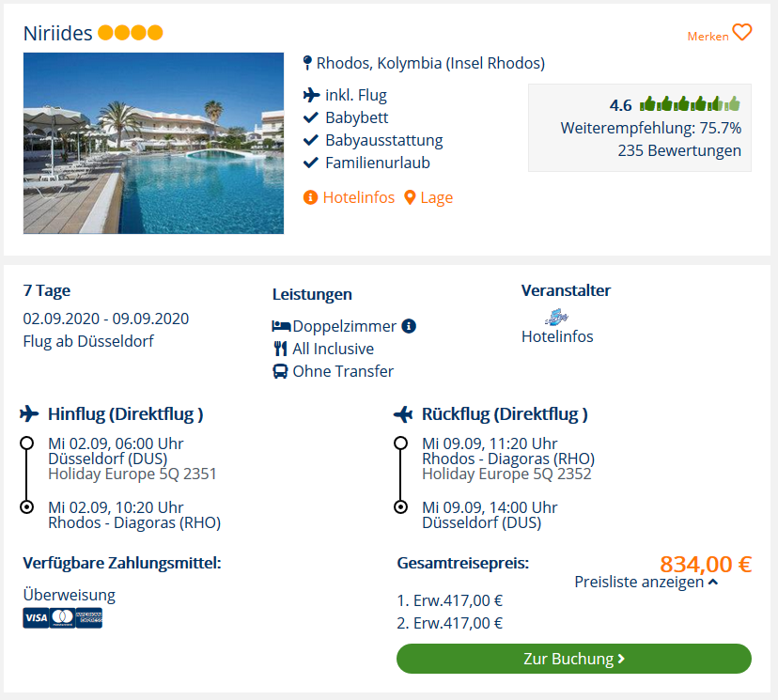778x700 pixels.
Task: Click the American Express card icon
Action: (89, 617)
